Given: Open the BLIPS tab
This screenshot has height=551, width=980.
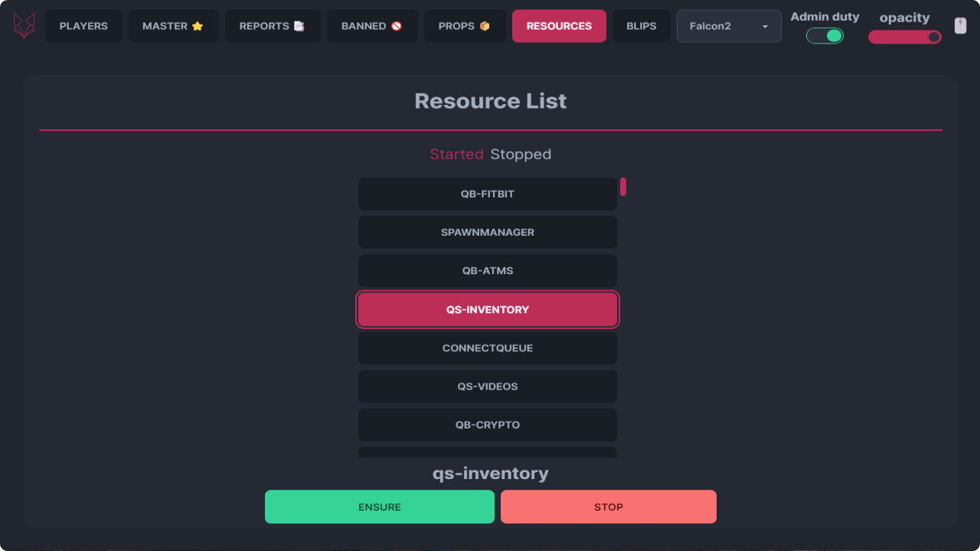Looking at the screenshot, I should 642,26.
